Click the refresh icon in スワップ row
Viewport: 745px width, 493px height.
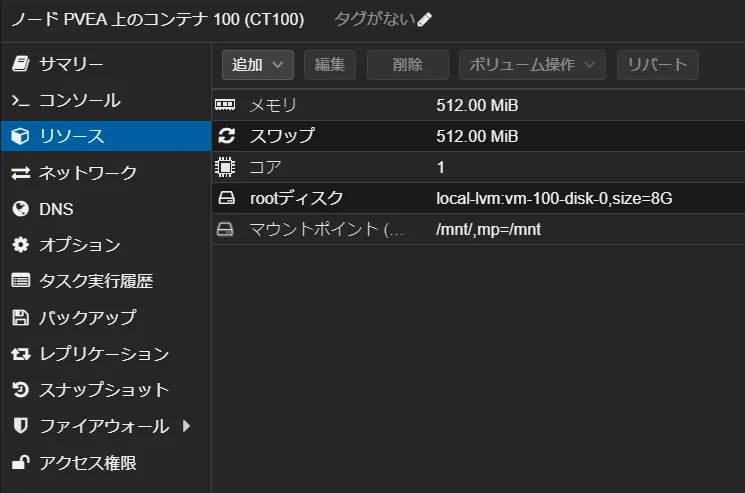(226, 136)
